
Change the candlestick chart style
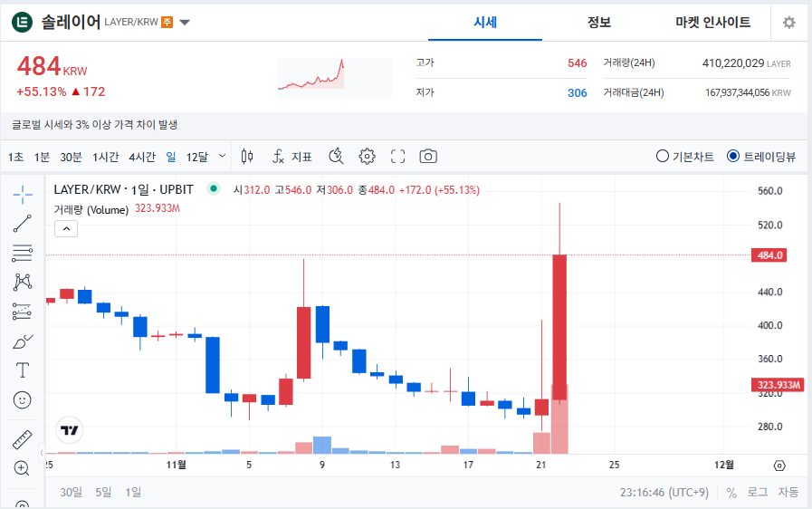pos(247,156)
